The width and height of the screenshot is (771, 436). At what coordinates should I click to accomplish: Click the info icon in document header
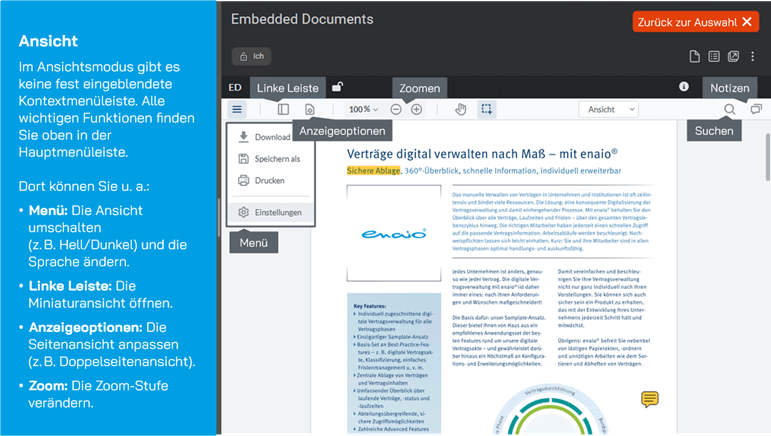pos(684,87)
